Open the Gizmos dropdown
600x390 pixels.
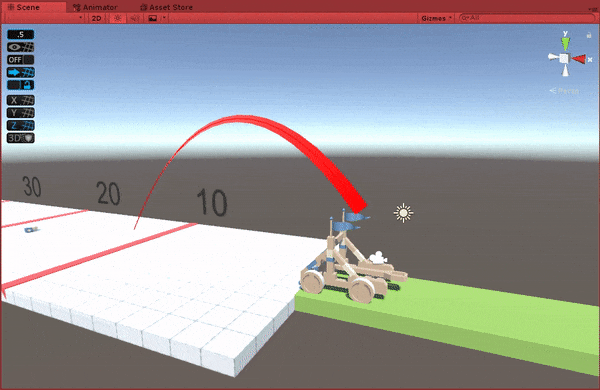(436, 18)
